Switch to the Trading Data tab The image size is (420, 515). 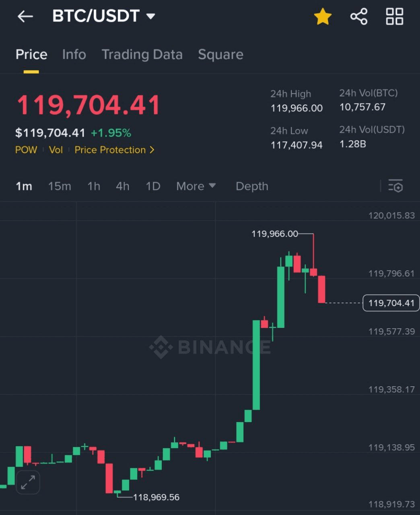pos(142,55)
